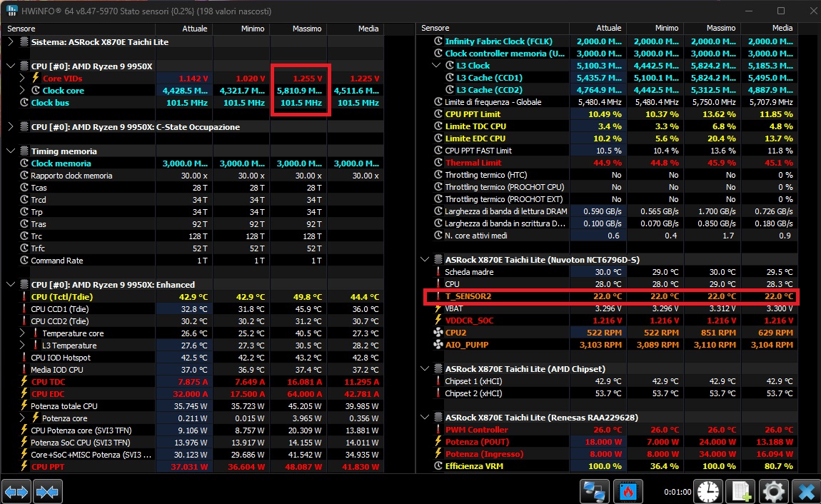Screen dimensions: 821x504
Task: Collapse the L3 Clock row
Action: (436, 66)
